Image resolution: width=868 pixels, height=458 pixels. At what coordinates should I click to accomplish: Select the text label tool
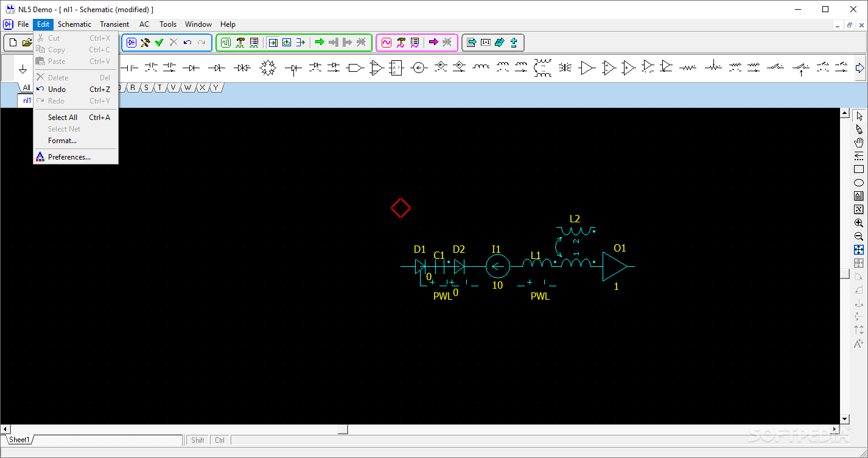click(859, 196)
